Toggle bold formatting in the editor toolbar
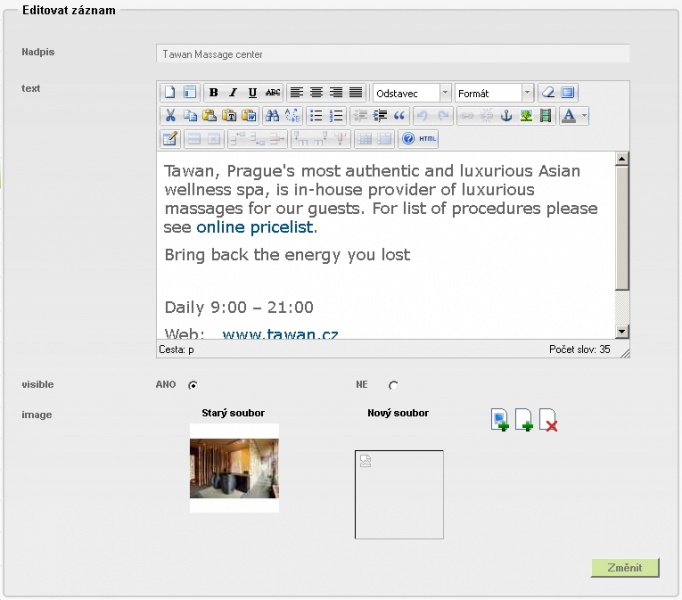This screenshot has width=682, height=600. (x=213, y=93)
